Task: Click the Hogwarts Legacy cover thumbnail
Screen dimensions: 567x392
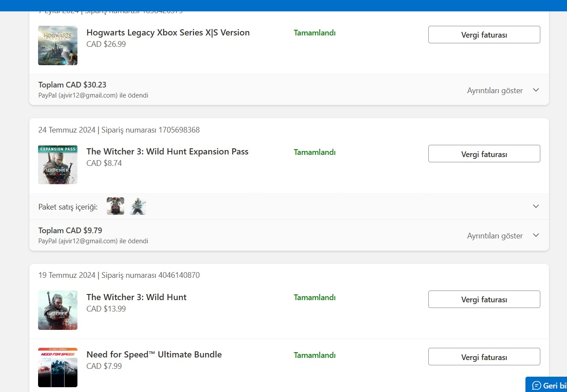Action: pos(58,45)
